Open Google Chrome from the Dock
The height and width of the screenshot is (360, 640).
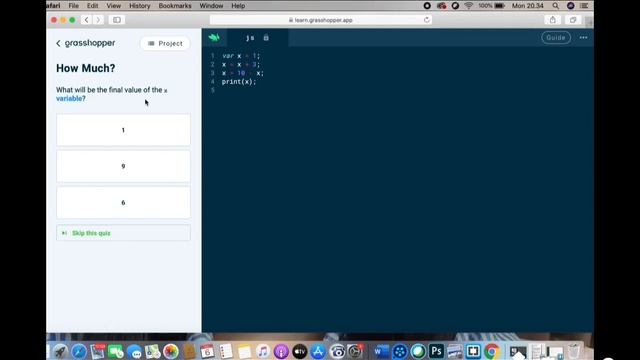[x=492, y=351]
